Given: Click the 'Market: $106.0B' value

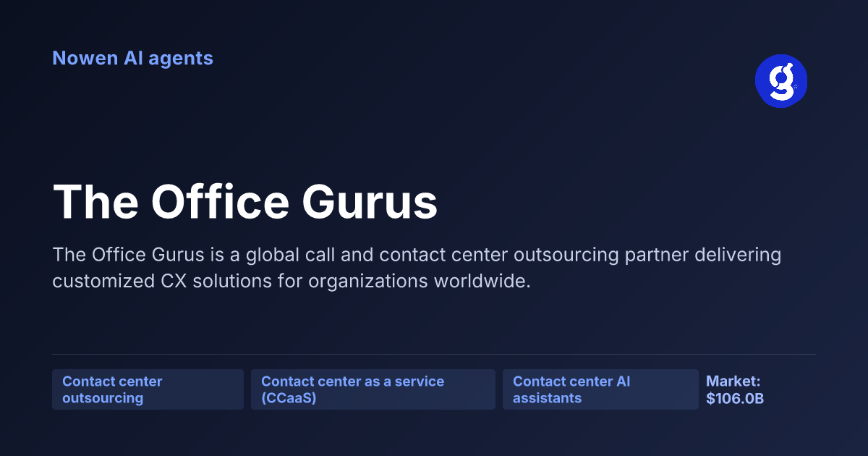Looking at the screenshot, I should pyautogui.click(x=735, y=389).
